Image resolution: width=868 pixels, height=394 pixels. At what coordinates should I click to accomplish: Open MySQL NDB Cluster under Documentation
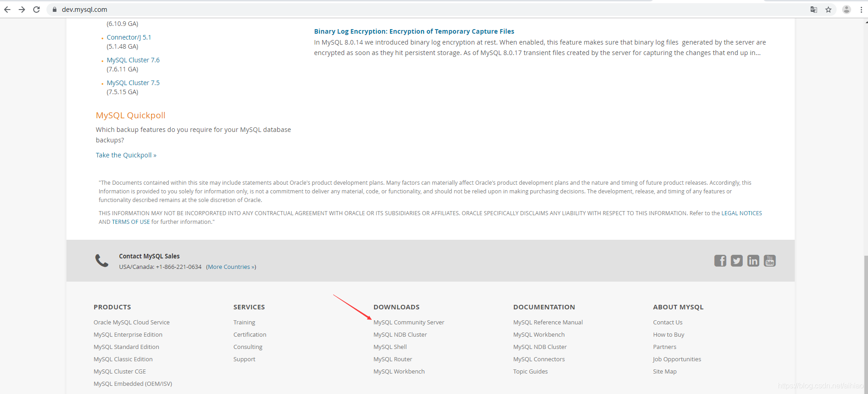[x=540, y=347]
